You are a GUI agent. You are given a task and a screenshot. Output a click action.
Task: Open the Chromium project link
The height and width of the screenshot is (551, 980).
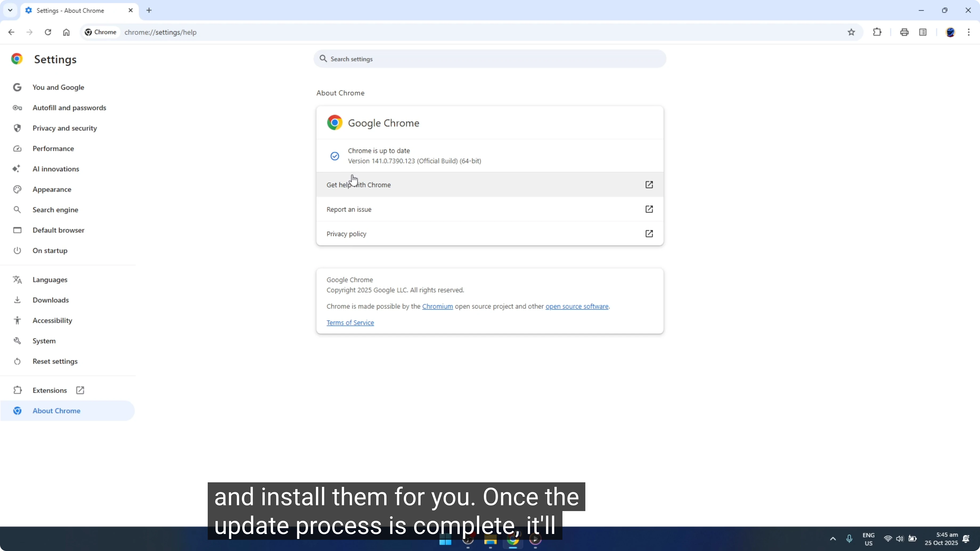pos(438,306)
